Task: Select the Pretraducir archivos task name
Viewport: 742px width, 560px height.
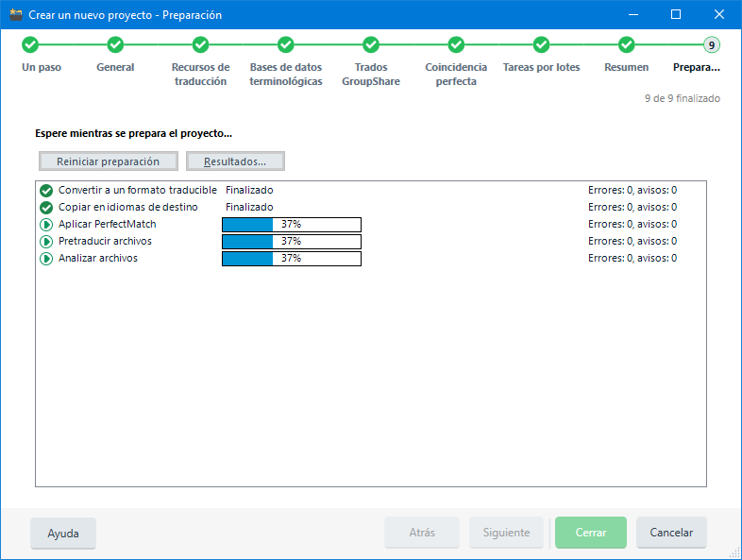Action: 105,241
